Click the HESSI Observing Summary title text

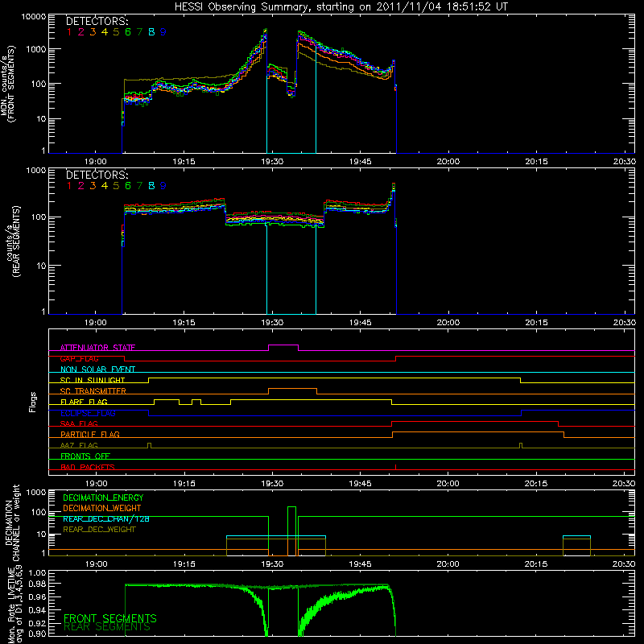(x=341, y=7)
